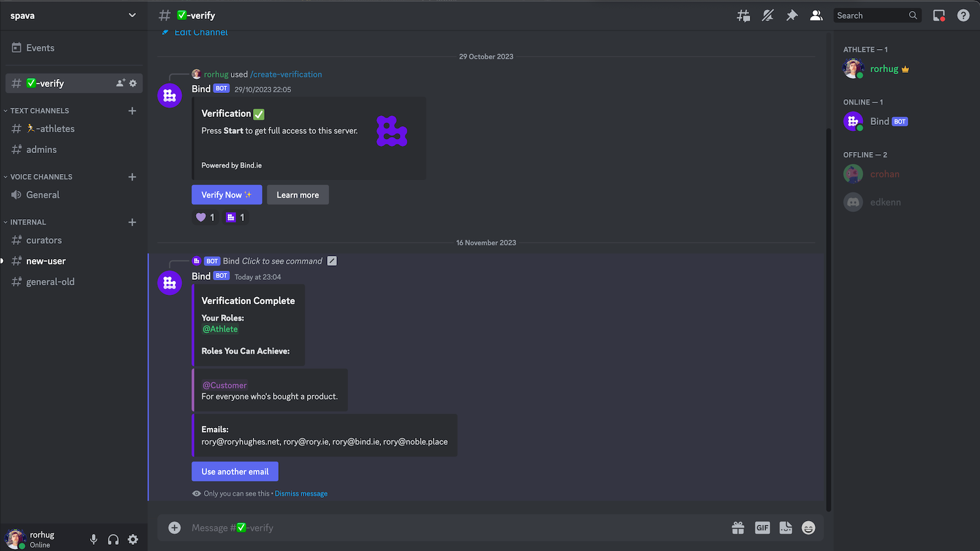980x551 pixels.
Task: Click the message attachment plus icon
Action: pos(175,528)
